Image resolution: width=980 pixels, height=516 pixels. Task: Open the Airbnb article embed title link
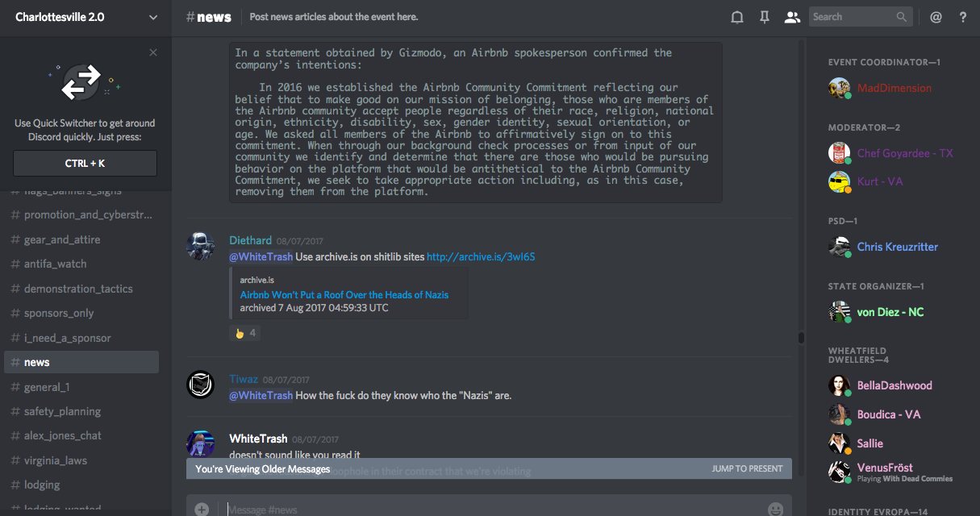[x=344, y=295]
